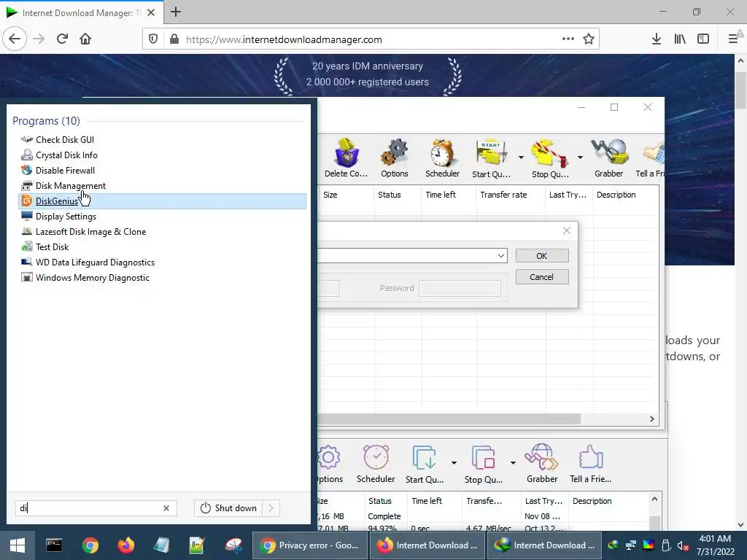Click the Windows Start button
This screenshot has width=747, height=560.
pyautogui.click(x=18, y=545)
